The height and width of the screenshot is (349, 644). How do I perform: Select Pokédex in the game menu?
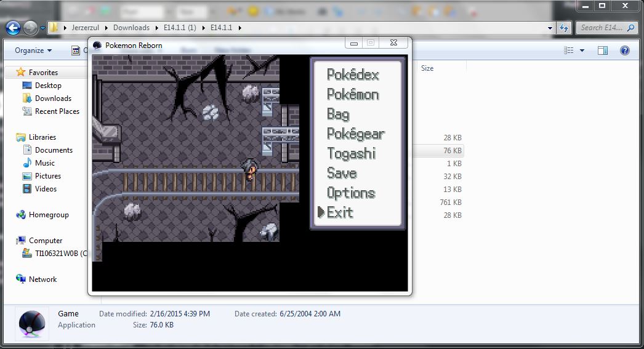(352, 75)
